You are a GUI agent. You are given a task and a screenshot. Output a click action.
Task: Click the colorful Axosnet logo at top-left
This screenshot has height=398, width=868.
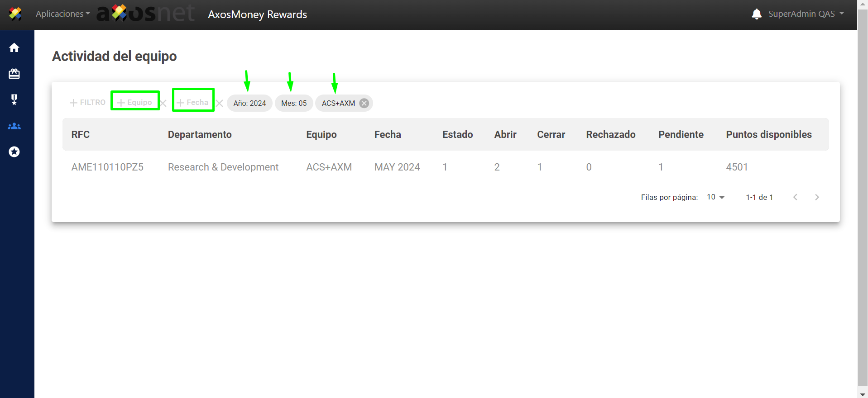(15, 14)
